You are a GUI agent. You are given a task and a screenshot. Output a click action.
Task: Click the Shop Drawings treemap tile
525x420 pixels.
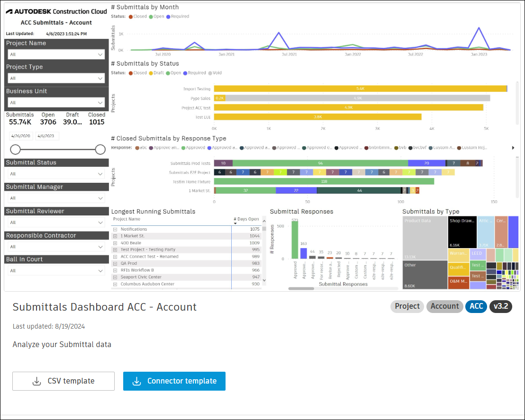tap(462, 232)
